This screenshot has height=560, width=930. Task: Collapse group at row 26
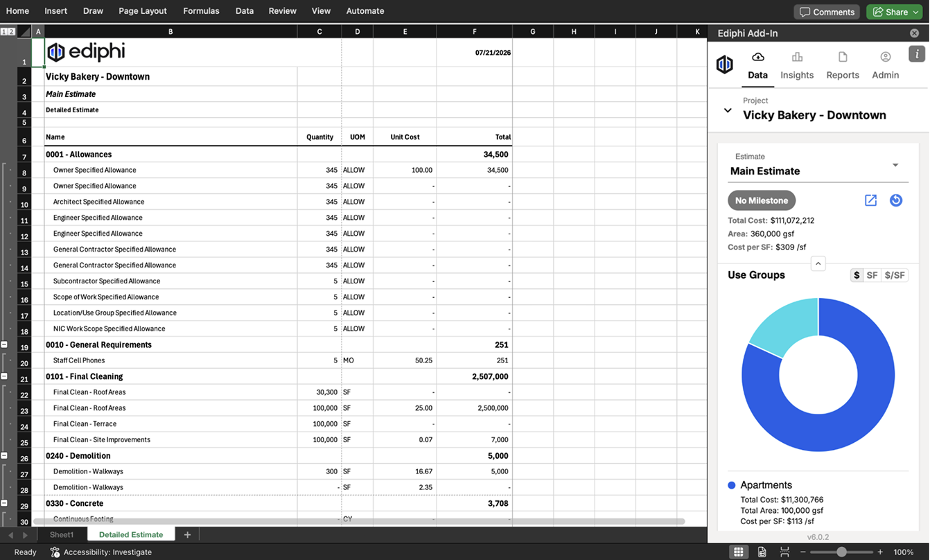pyautogui.click(x=4, y=455)
